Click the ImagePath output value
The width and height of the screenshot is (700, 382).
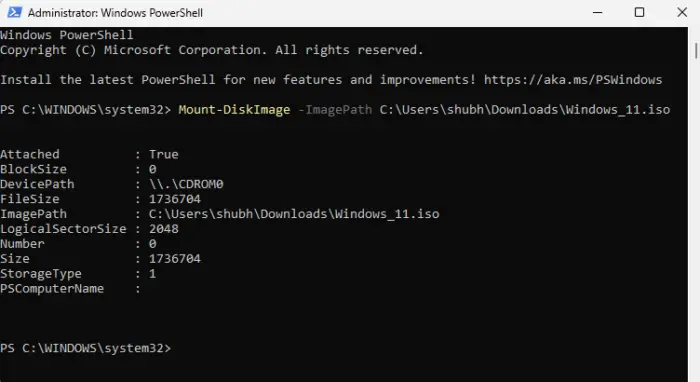(294, 214)
